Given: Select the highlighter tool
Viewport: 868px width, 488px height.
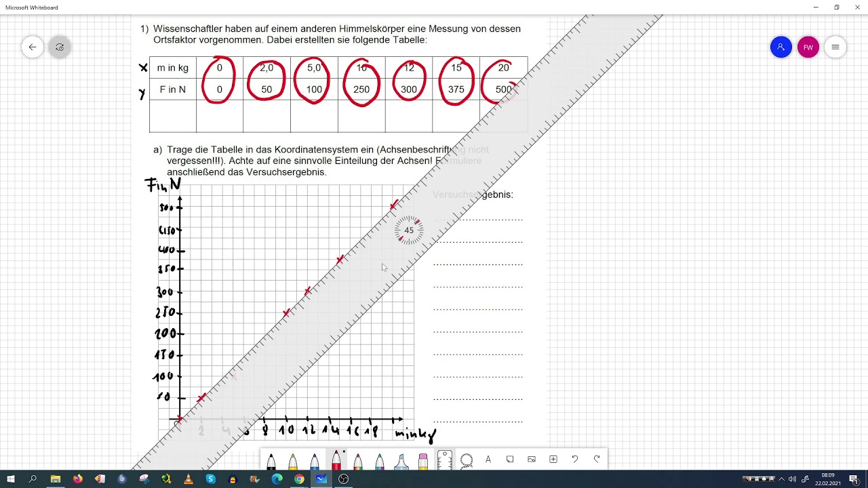Looking at the screenshot, I should click(x=401, y=462).
